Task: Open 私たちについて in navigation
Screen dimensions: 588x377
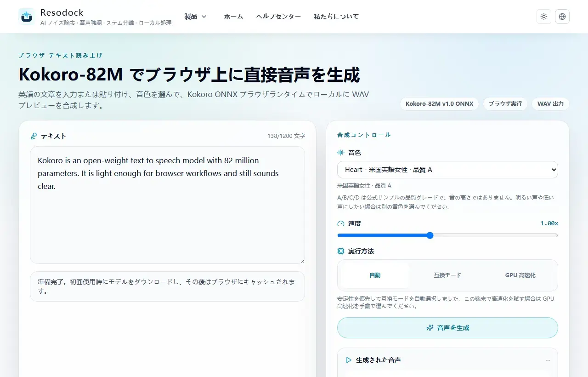Action: tap(336, 17)
